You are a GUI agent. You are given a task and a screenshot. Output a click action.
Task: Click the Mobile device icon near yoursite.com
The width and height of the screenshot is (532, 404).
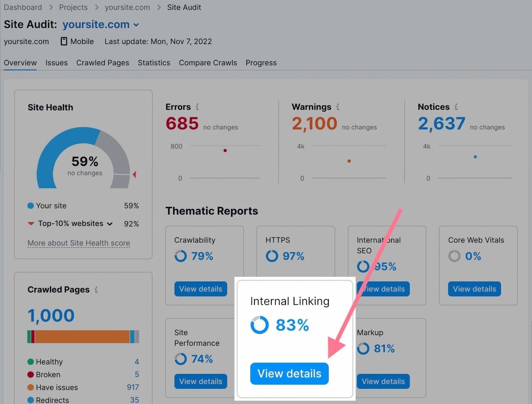pyautogui.click(x=64, y=41)
